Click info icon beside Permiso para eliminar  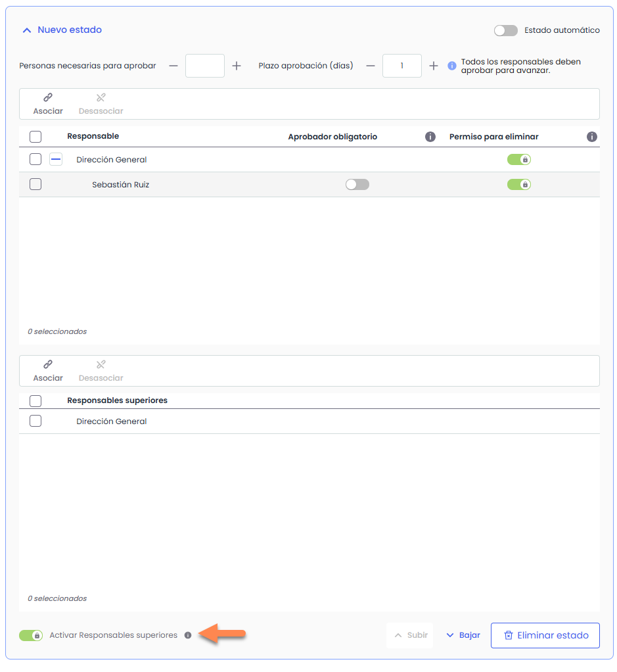(x=591, y=137)
